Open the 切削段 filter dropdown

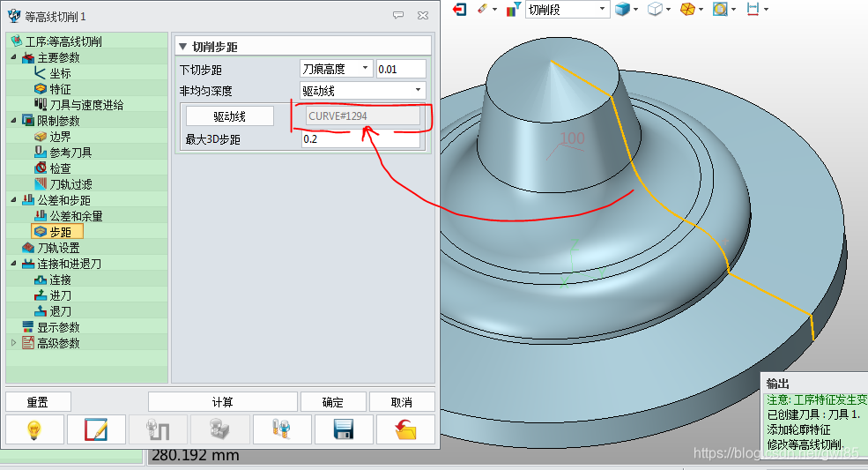(x=568, y=9)
